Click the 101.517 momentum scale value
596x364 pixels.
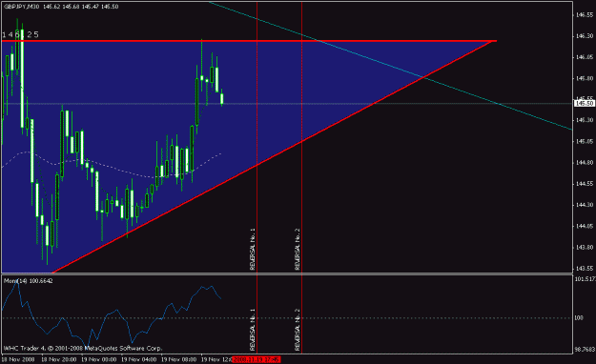pos(585,279)
